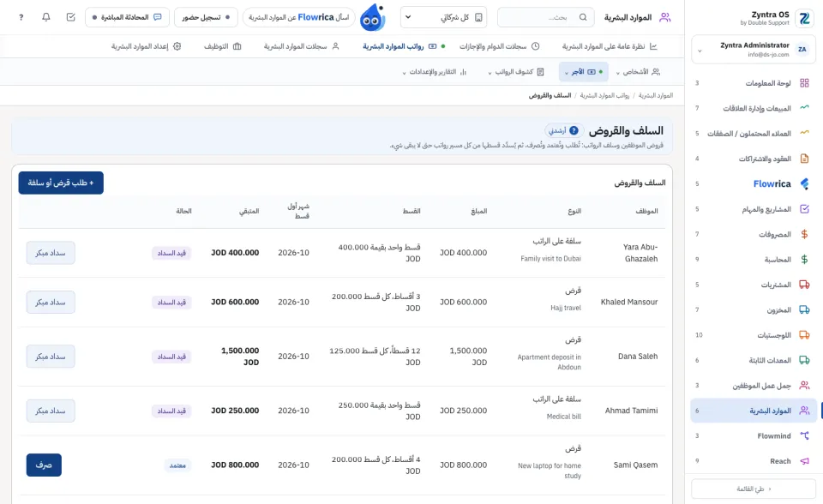Click Ask Flowrica about HR button
The image size is (823, 504).
pyautogui.click(x=298, y=17)
